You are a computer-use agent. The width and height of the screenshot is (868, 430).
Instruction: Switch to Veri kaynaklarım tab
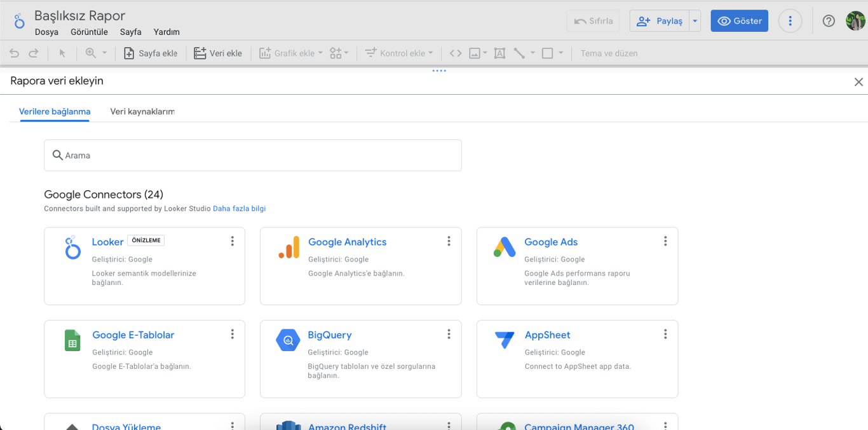coord(142,111)
